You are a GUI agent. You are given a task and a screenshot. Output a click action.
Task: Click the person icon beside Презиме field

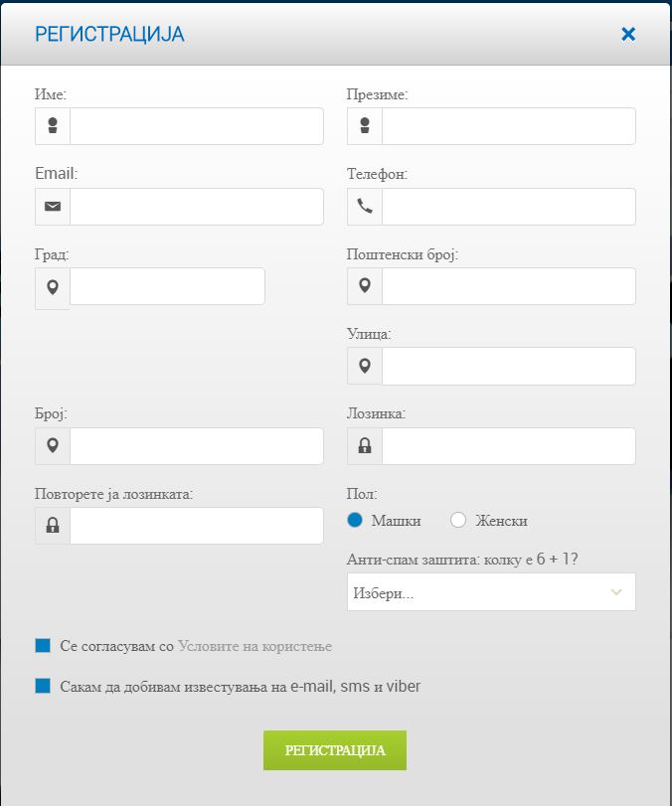[x=365, y=126]
